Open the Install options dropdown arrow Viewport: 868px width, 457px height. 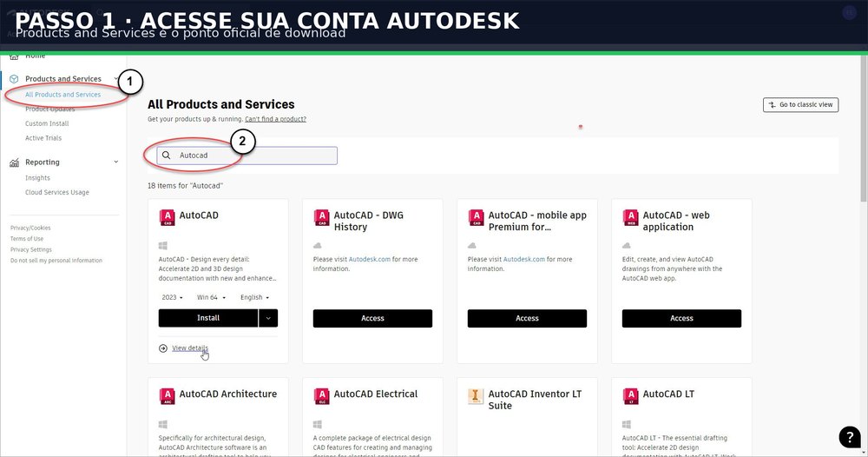tap(268, 319)
